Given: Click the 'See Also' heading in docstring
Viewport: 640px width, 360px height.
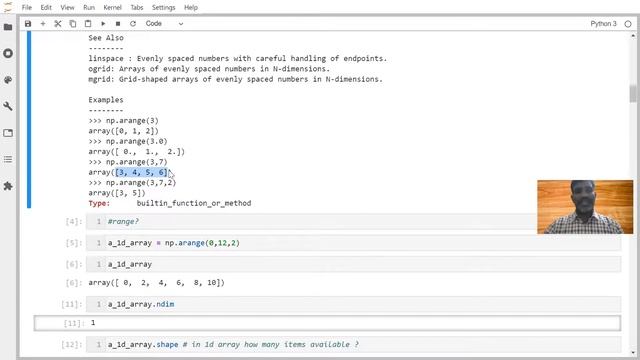Looking at the screenshot, I should tap(106, 38).
